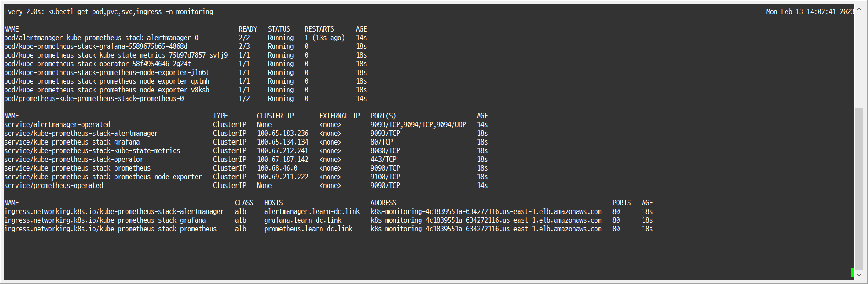Viewport: 868px width, 284px height.
Task: Click the PORTS column header
Action: pyautogui.click(x=622, y=203)
